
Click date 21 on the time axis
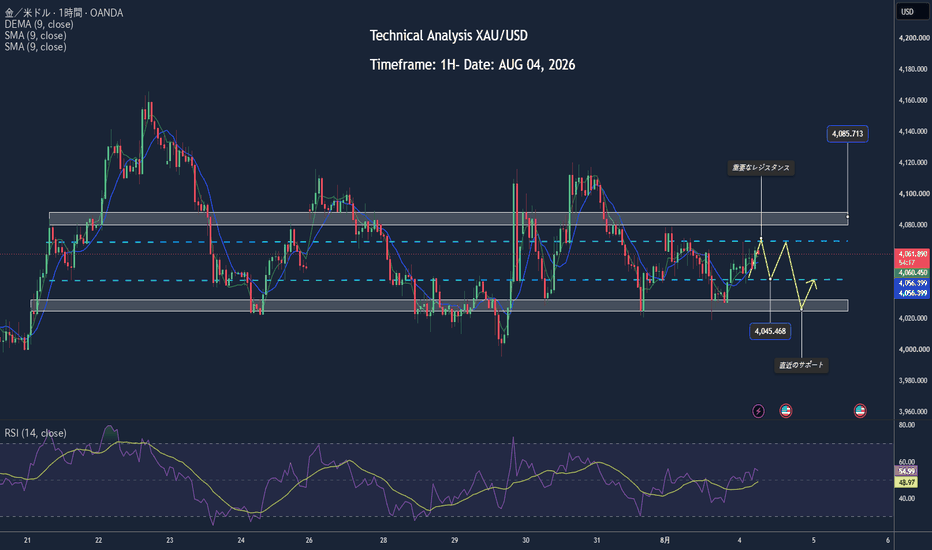[x=27, y=540]
